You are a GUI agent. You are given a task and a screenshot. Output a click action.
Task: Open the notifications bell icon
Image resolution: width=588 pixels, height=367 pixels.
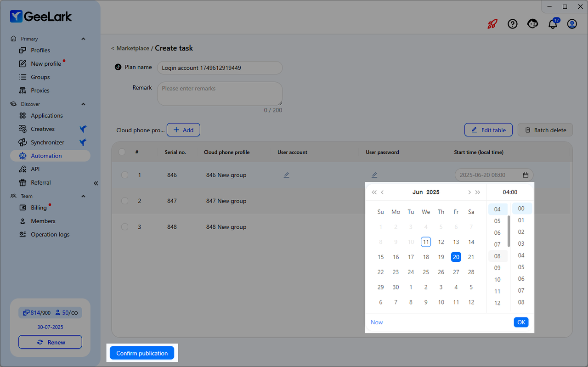pyautogui.click(x=553, y=24)
